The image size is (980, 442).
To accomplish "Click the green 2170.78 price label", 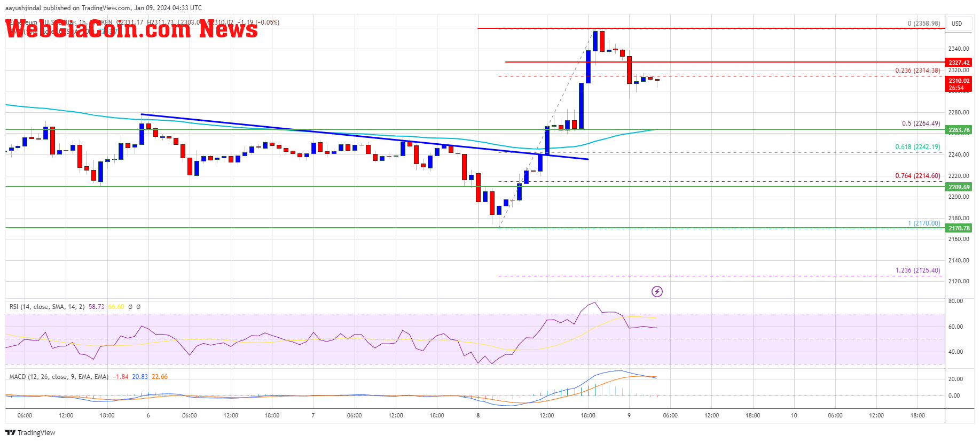I will pos(959,228).
